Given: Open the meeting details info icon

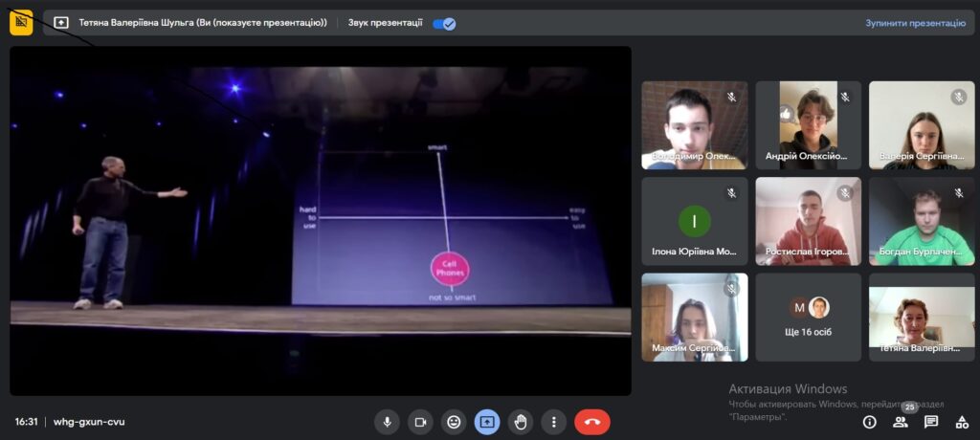Looking at the screenshot, I should tap(869, 423).
